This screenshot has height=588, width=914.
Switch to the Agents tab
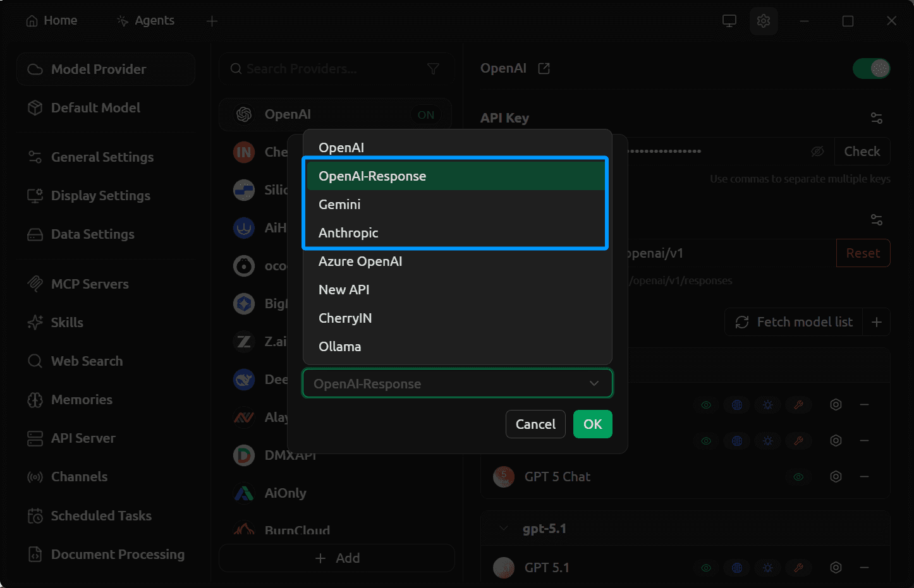[145, 21]
